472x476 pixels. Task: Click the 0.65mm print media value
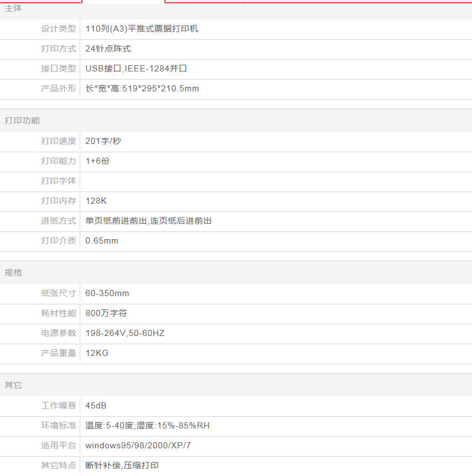coord(102,241)
